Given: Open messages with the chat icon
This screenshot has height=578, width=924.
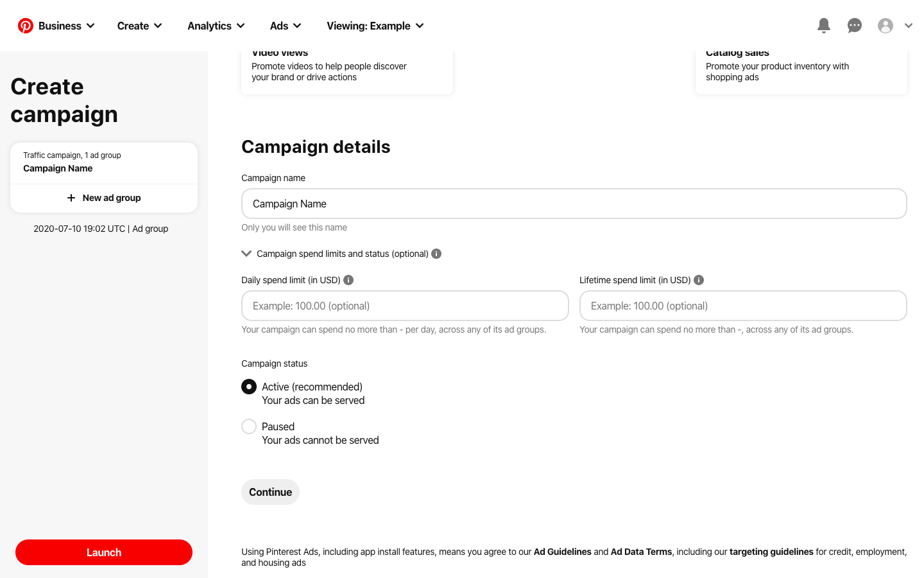Looking at the screenshot, I should (x=855, y=26).
